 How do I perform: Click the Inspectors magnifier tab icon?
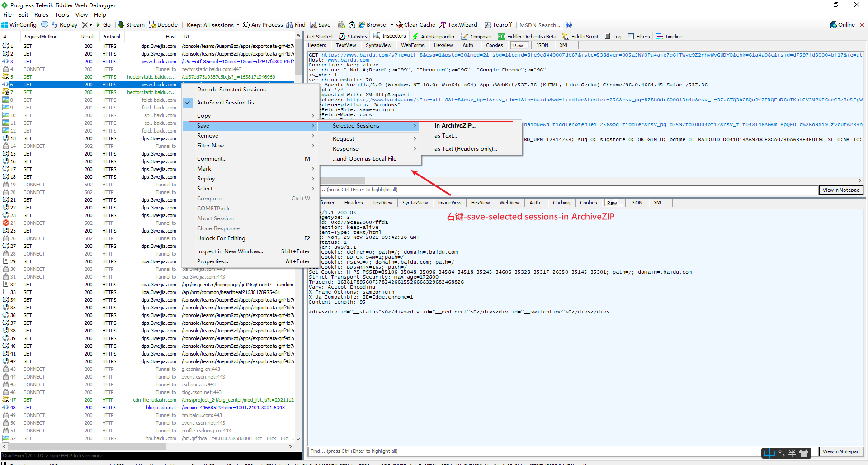[377, 36]
